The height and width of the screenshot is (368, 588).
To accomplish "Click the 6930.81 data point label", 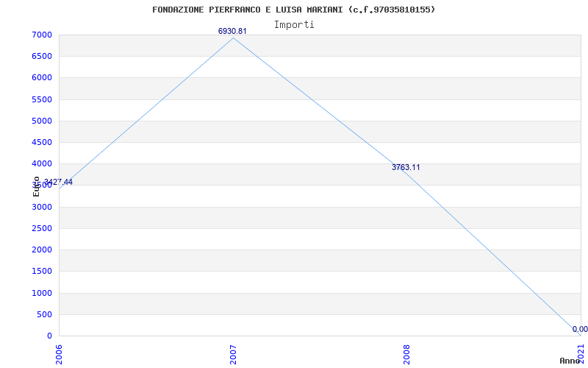I will coord(232,31).
